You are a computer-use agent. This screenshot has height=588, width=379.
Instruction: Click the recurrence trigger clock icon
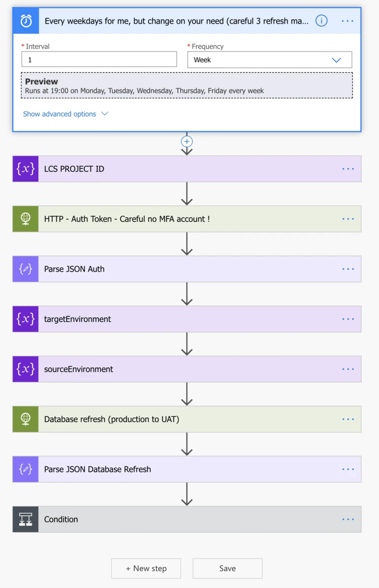26,21
